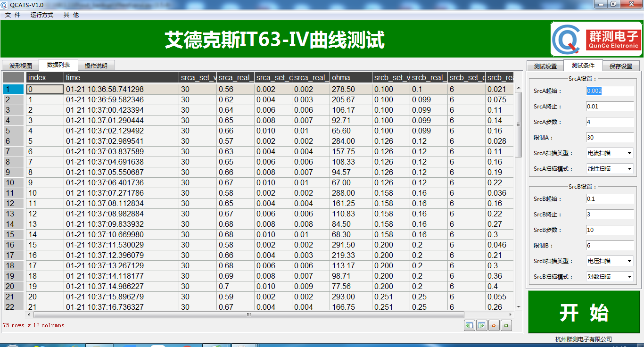
Task: Click the SrcB终止 input field
Action: [x=610, y=215]
